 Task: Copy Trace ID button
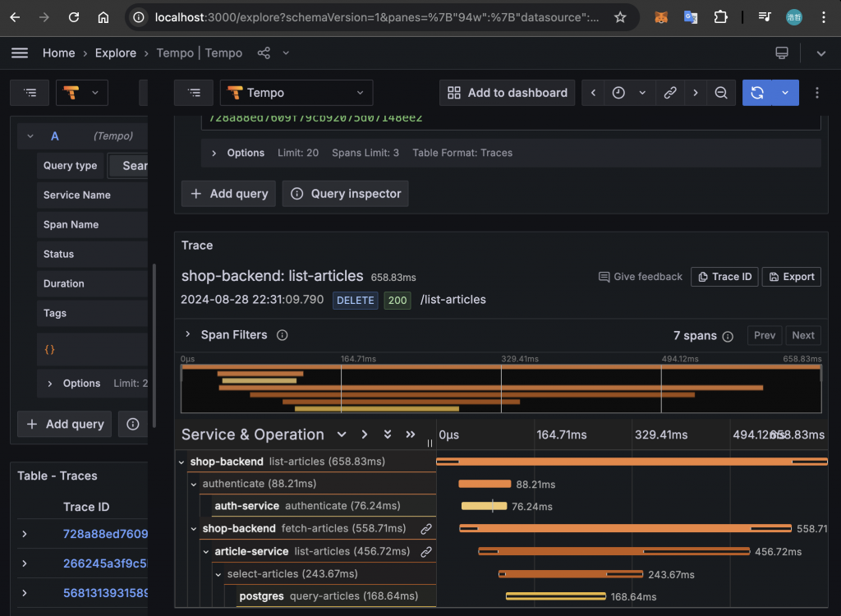(724, 277)
